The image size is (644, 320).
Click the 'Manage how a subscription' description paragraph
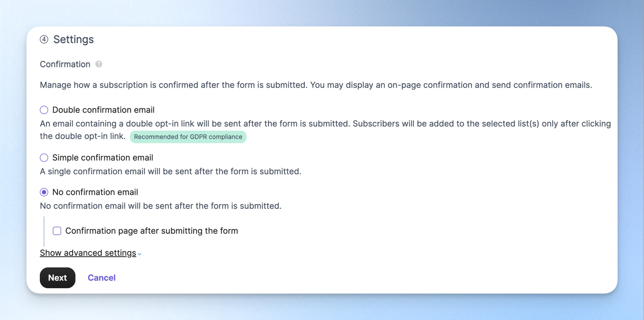tap(316, 85)
